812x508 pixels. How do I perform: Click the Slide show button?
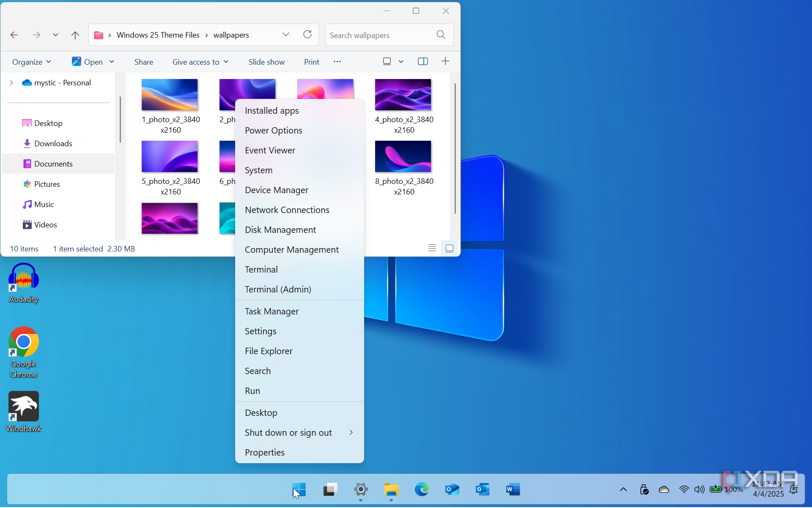(x=266, y=61)
